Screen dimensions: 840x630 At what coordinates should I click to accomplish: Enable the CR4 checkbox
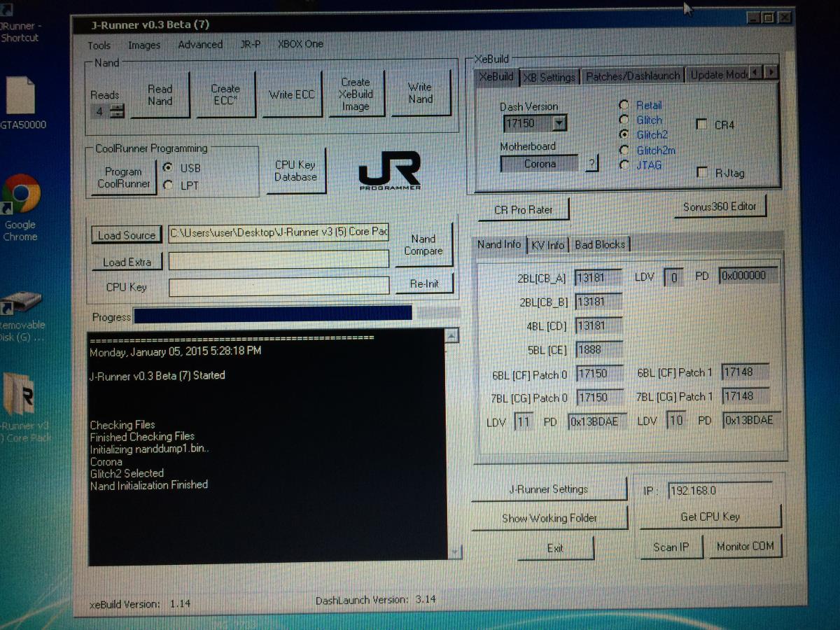click(701, 125)
